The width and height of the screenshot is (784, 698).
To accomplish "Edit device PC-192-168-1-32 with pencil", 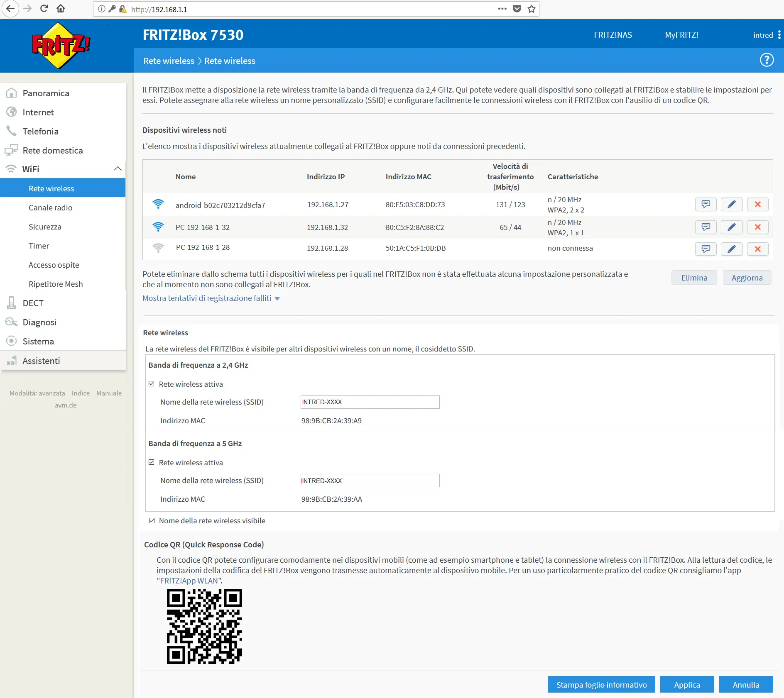I will [x=732, y=227].
